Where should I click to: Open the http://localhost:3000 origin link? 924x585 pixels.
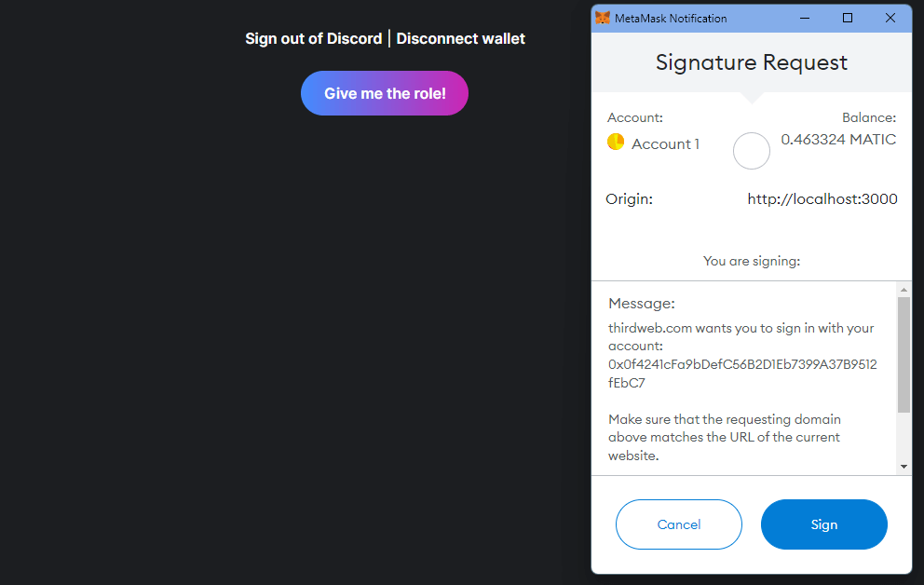[x=822, y=198]
